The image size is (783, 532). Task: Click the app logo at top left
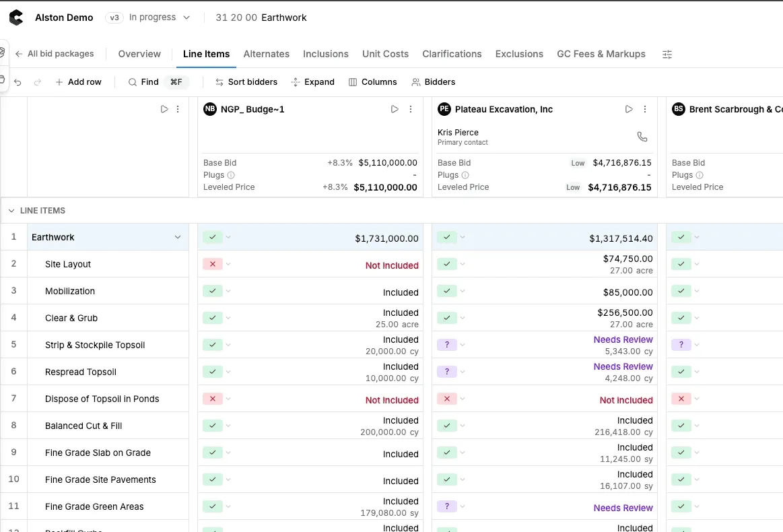[x=16, y=18]
